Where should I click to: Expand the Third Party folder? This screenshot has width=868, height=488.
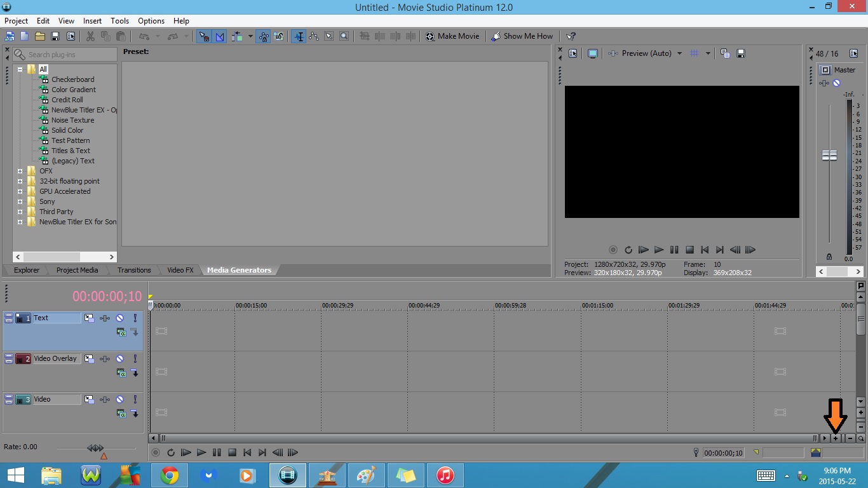20,212
